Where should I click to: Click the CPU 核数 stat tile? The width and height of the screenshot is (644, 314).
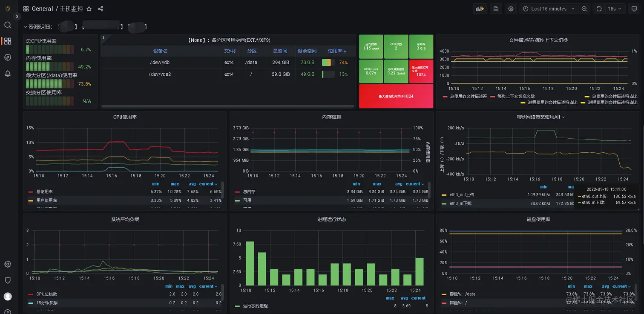[x=396, y=47]
